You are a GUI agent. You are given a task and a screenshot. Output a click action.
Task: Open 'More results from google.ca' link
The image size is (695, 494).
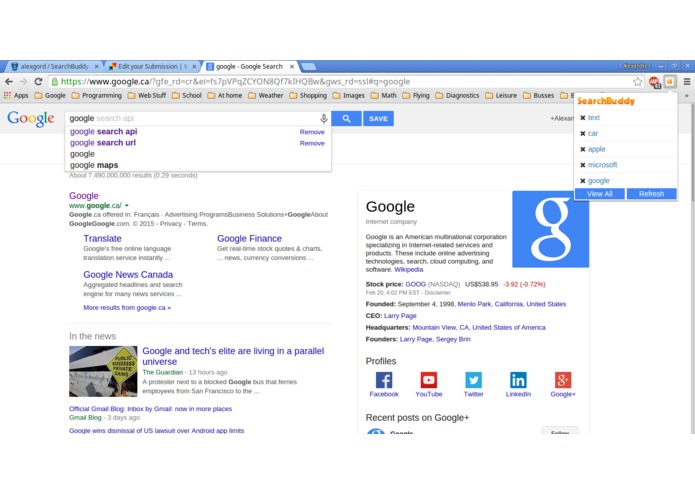[127, 307]
